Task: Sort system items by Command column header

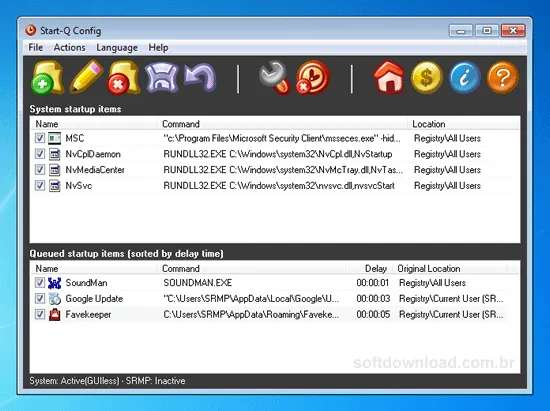Action: [282, 124]
